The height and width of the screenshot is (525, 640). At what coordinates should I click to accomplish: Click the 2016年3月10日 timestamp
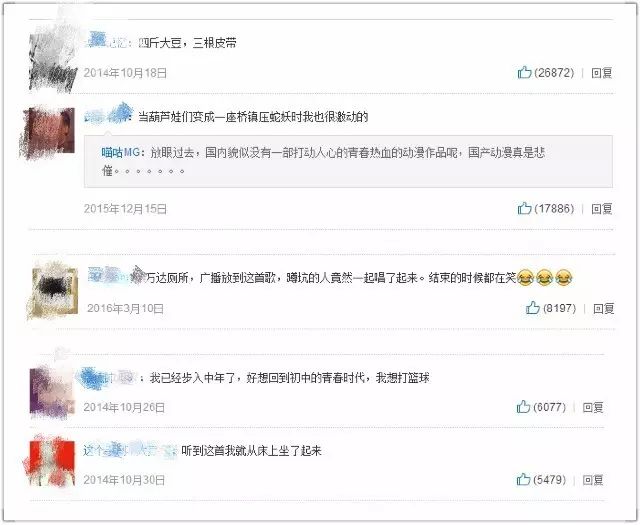[125, 308]
